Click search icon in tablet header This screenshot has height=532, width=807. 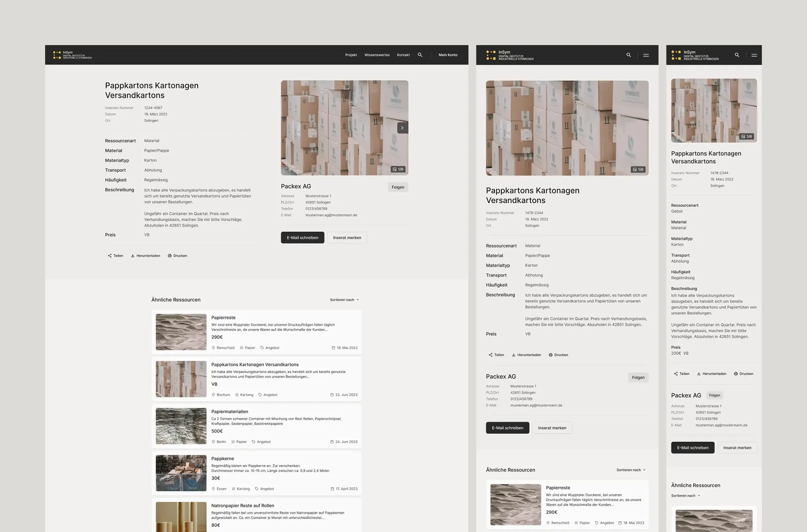tap(629, 55)
